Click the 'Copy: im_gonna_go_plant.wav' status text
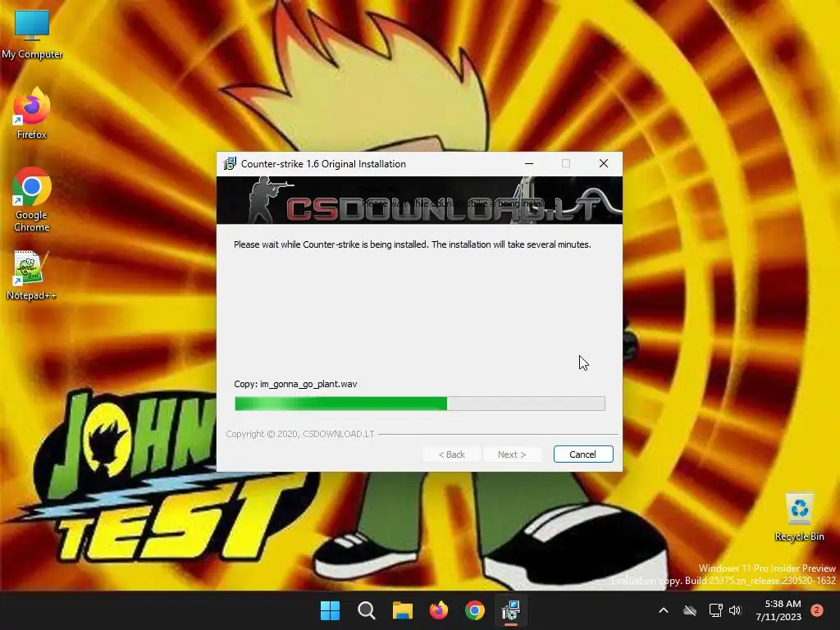Image resolution: width=840 pixels, height=630 pixels. click(295, 384)
